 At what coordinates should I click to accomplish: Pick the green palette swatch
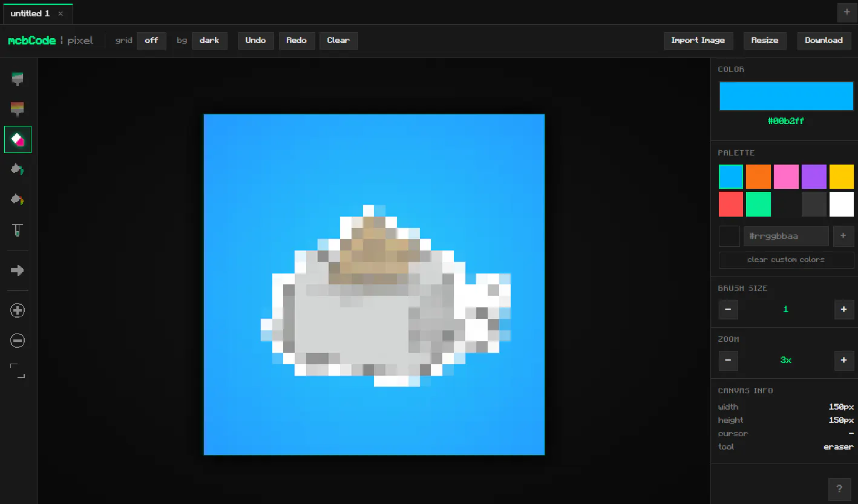tap(759, 205)
